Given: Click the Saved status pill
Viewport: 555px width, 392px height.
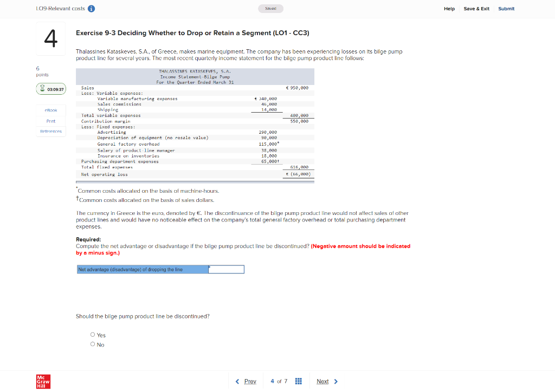Looking at the screenshot, I should (x=271, y=9).
